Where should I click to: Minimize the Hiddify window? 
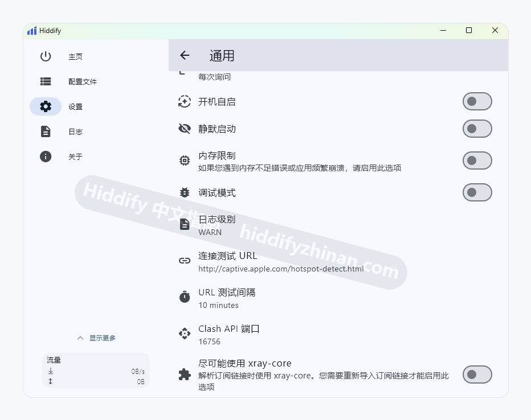(443, 30)
